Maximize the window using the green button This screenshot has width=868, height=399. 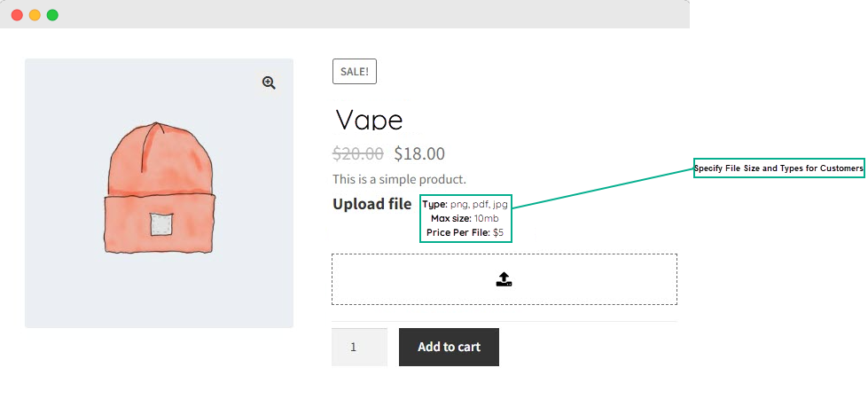point(52,15)
